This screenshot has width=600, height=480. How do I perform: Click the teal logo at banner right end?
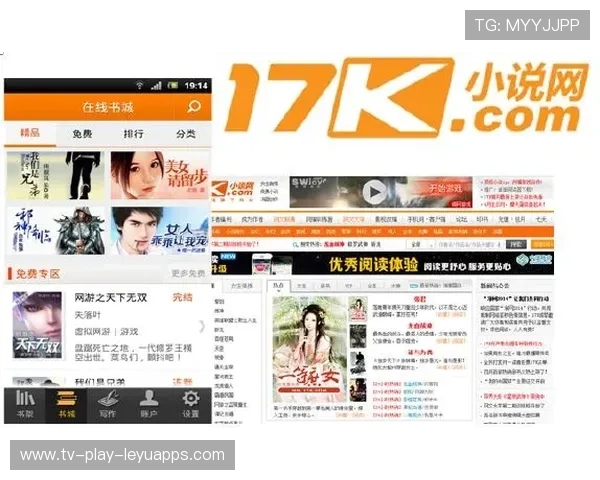(534, 260)
